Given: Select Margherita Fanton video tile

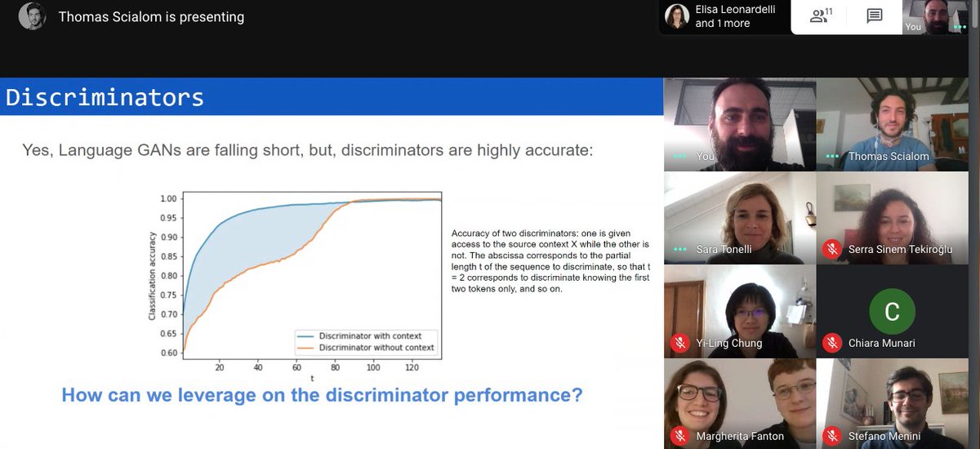Looking at the screenshot, I should (739, 404).
